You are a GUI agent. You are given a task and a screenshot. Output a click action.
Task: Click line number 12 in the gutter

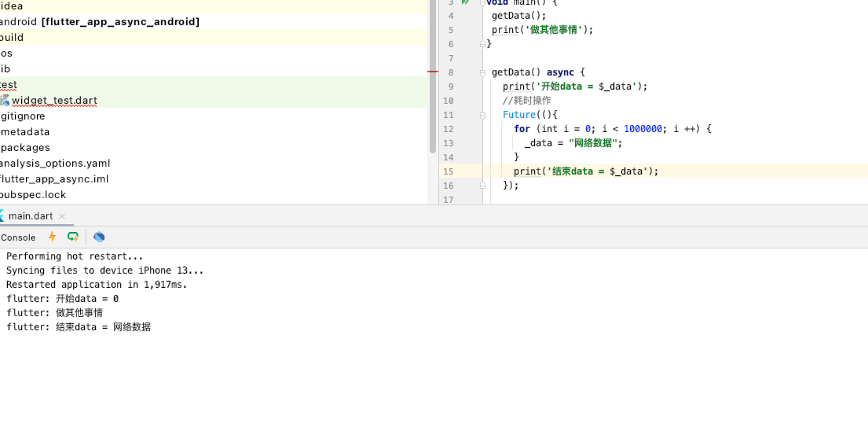click(448, 129)
